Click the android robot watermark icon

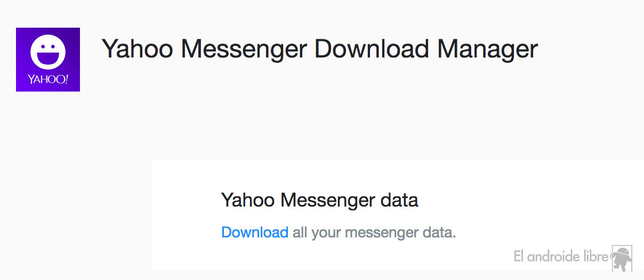(x=621, y=258)
